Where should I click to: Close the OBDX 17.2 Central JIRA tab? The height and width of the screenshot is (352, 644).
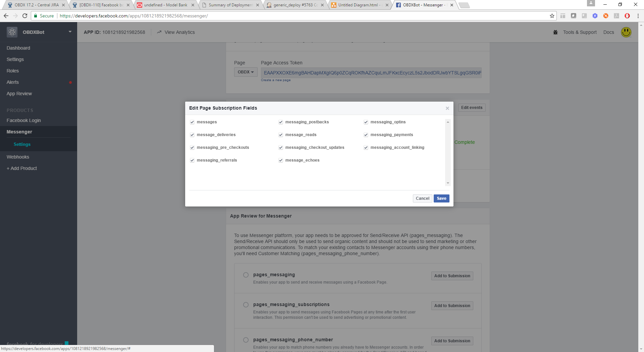[x=63, y=5]
